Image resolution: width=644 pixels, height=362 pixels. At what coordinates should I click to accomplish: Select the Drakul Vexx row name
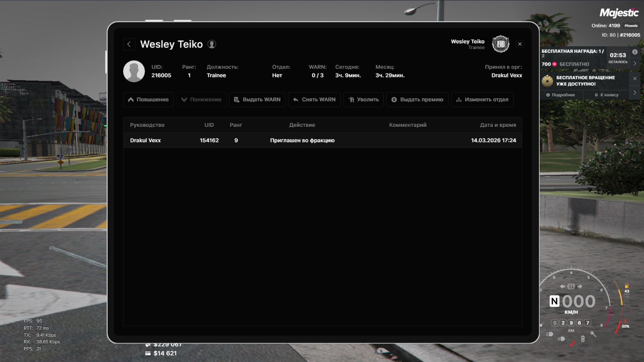(x=145, y=140)
